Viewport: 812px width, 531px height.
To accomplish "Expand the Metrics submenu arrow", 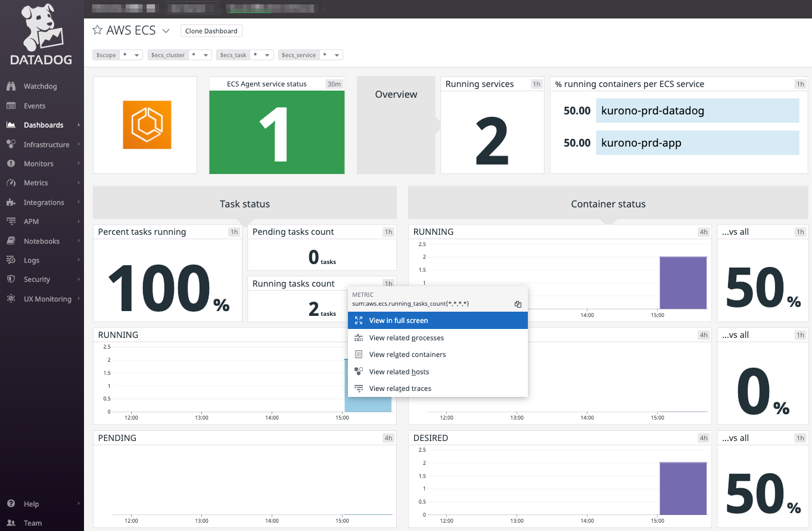I will tap(79, 183).
